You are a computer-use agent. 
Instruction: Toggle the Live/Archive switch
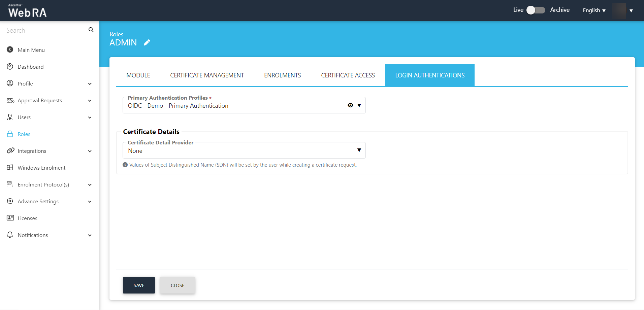pyautogui.click(x=536, y=10)
